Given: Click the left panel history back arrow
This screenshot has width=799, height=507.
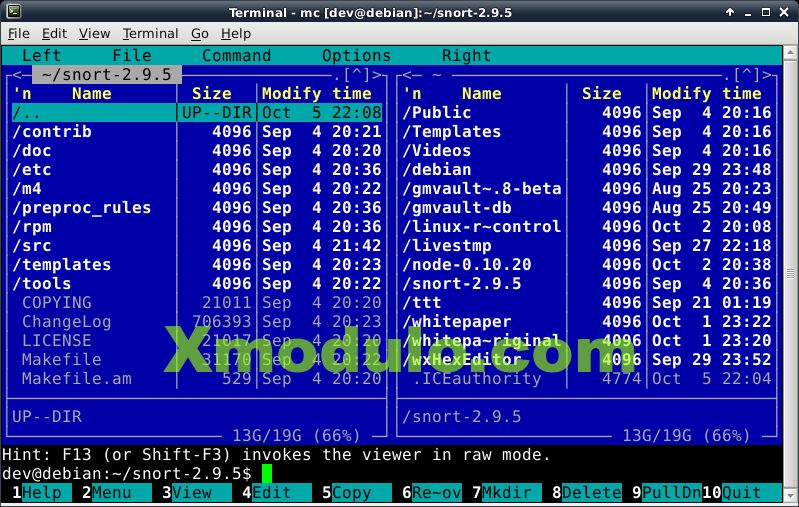Looking at the screenshot, I should point(17,75).
